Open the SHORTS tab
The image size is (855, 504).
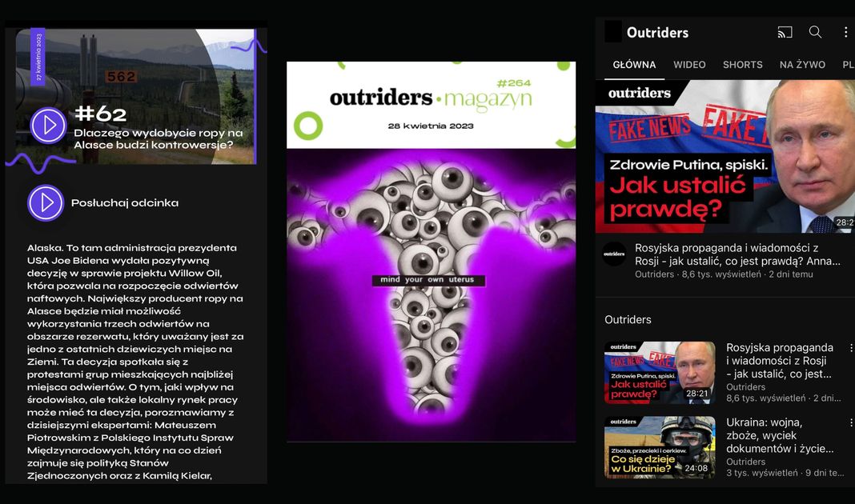[x=742, y=65]
